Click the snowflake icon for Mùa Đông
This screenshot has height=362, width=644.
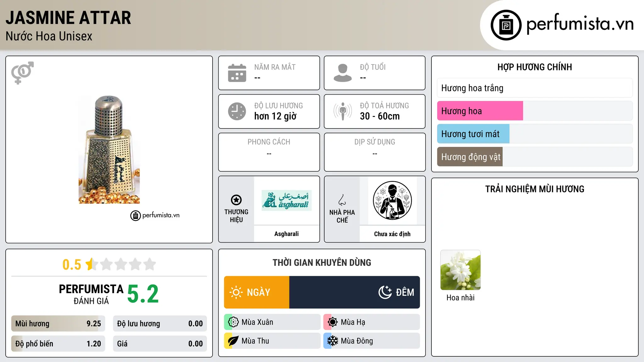(333, 341)
